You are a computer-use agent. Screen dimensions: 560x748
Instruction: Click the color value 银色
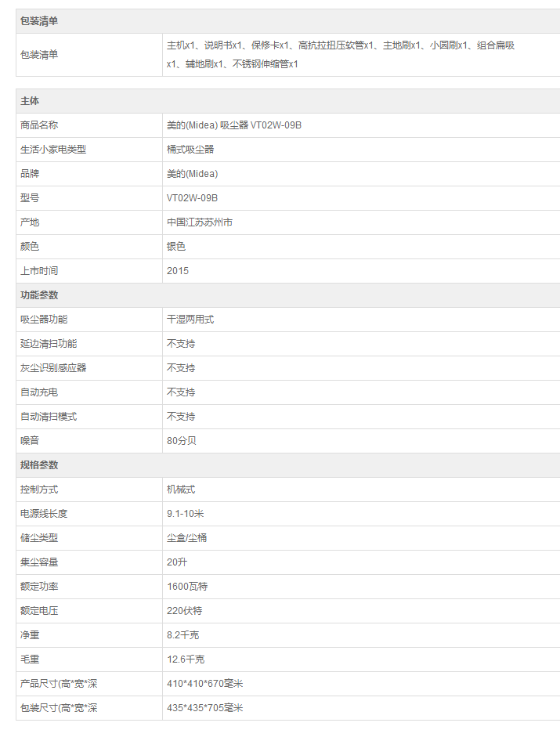click(176, 247)
